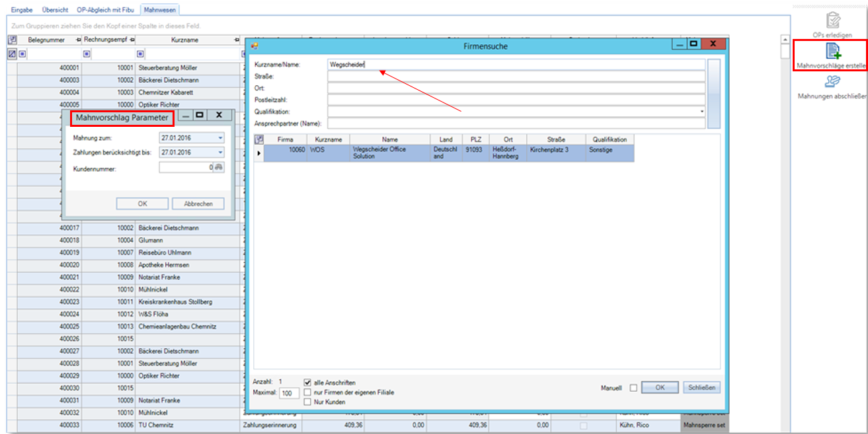Expand Zahlungen berücksichtigt bis date picker
This screenshot has width=868, height=434.
coord(220,153)
